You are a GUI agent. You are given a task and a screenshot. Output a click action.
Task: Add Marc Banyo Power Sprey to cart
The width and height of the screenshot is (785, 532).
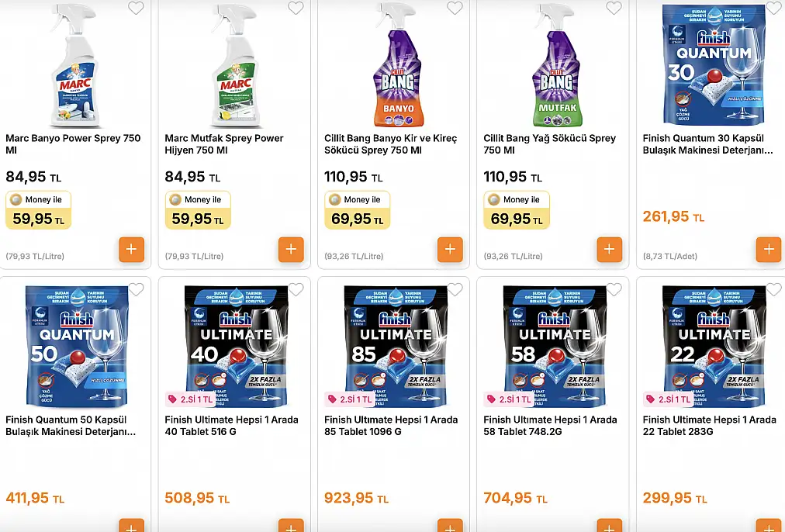click(x=132, y=249)
